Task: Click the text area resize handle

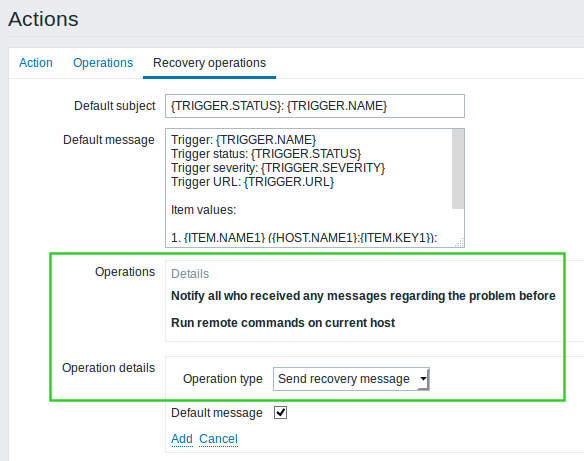Action: coord(460,242)
